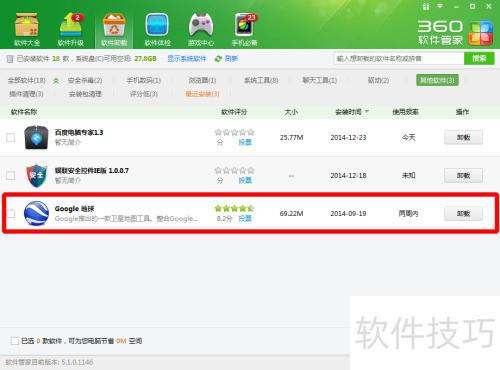
Task: Click the 69.22M size value
Action: click(x=291, y=213)
